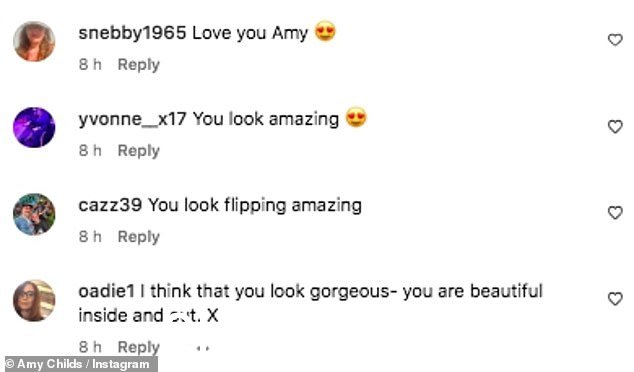The image size is (634, 372).
Task: Click the 8 h timestamp on snebby1965's comment
Action: pyautogui.click(x=90, y=65)
